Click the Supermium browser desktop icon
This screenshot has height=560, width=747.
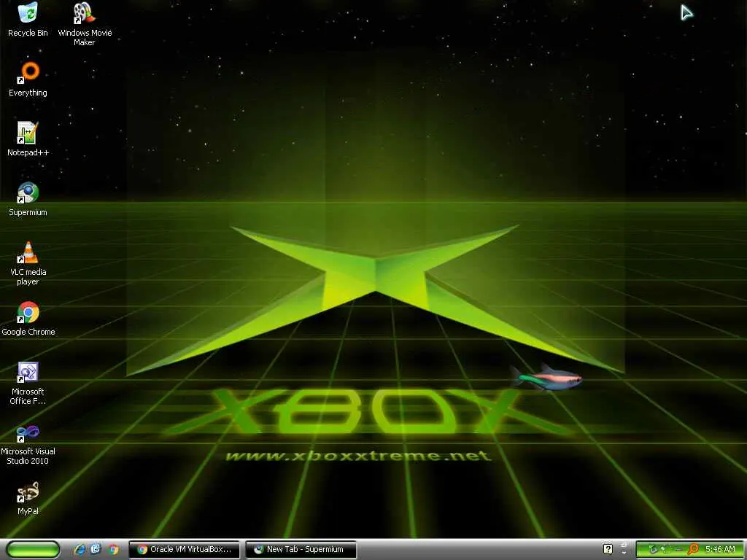pyautogui.click(x=28, y=199)
